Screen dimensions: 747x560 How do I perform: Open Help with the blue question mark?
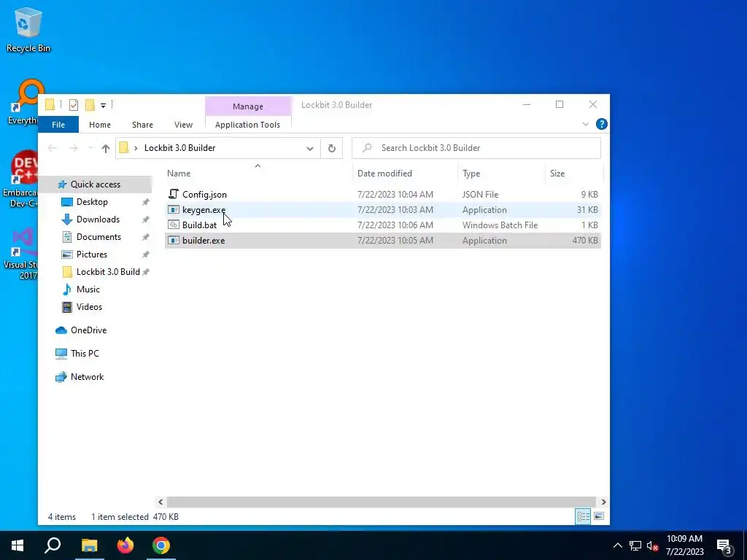[x=602, y=124]
